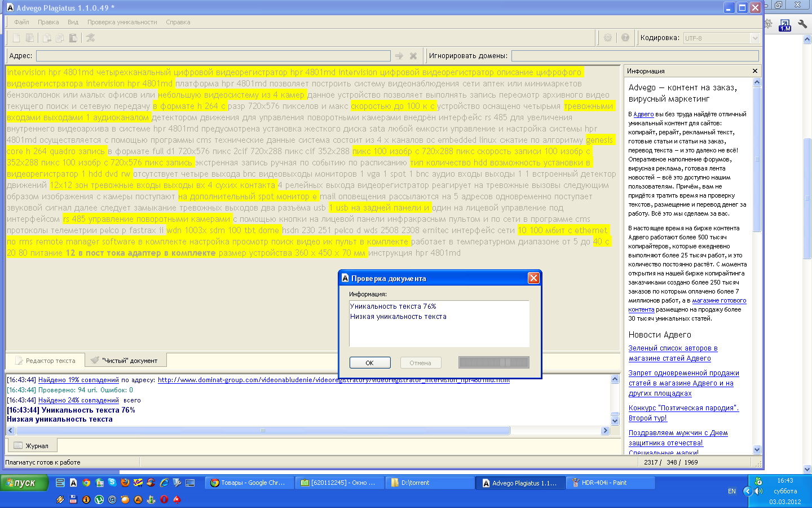Click the Copy toolbar icon
Image resolution: width=812 pixels, height=508 pixels.
60,38
